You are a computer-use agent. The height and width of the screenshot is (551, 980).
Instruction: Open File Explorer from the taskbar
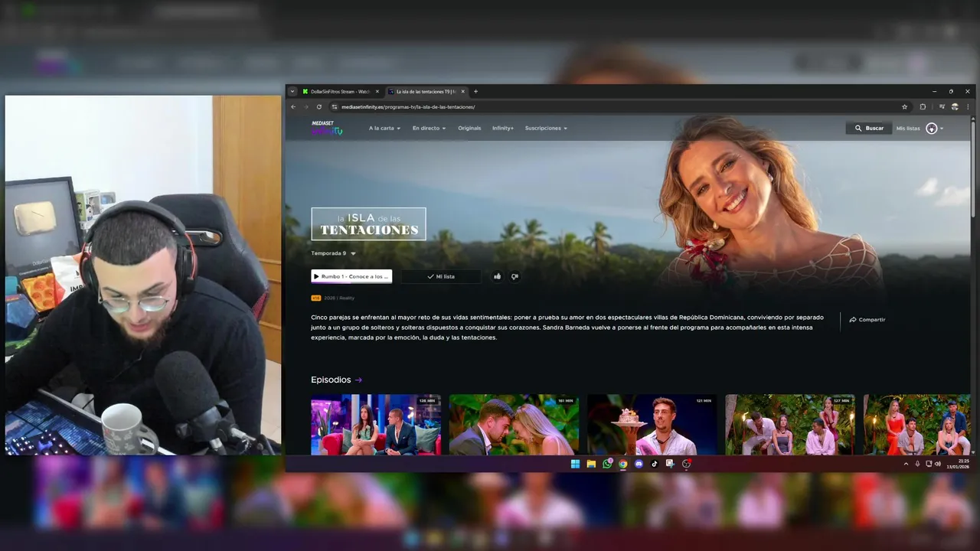591,464
